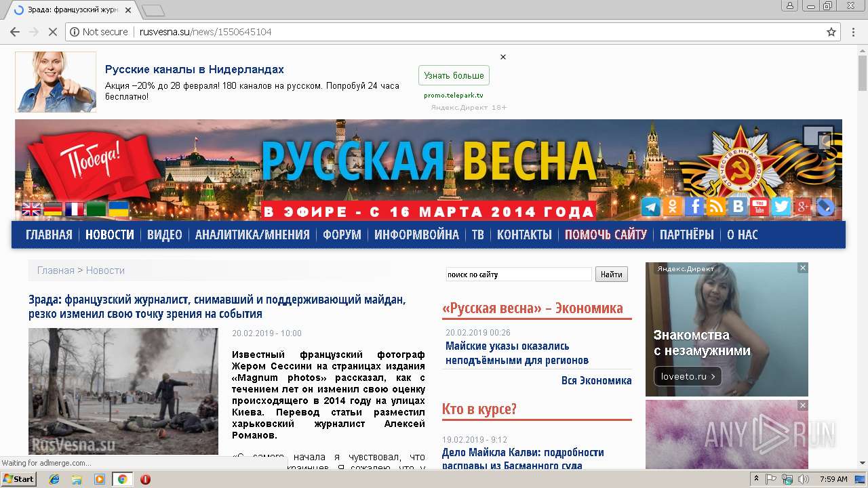Viewport: 868px width, 488px height.
Task: Switch site language to German flag
Action: [53, 209]
